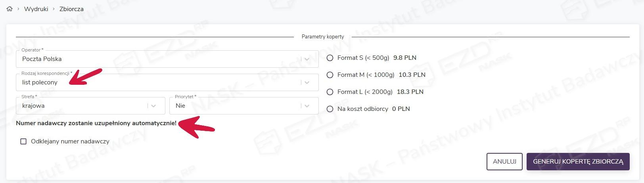Expand the Strefa chevron arrow
The width and height of the screenshot is (644, 183).
coord(153,106)
